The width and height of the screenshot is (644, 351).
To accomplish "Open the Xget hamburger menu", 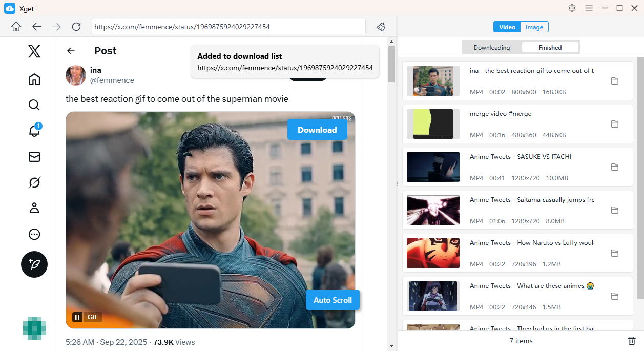I will [589, 8].
